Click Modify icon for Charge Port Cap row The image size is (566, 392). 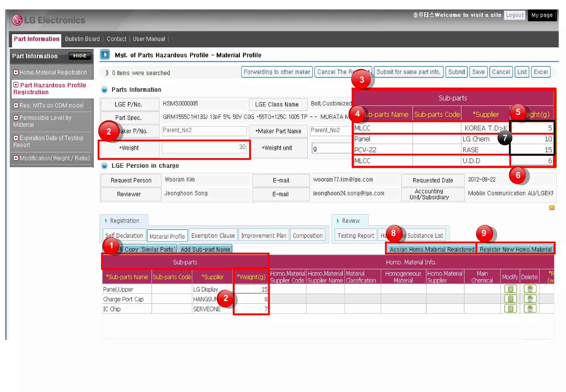tap(510, 299)
